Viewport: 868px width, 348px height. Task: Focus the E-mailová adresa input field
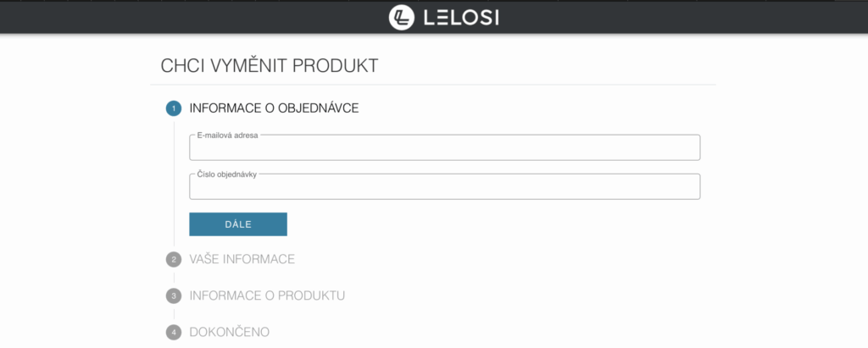coord(444,147)
